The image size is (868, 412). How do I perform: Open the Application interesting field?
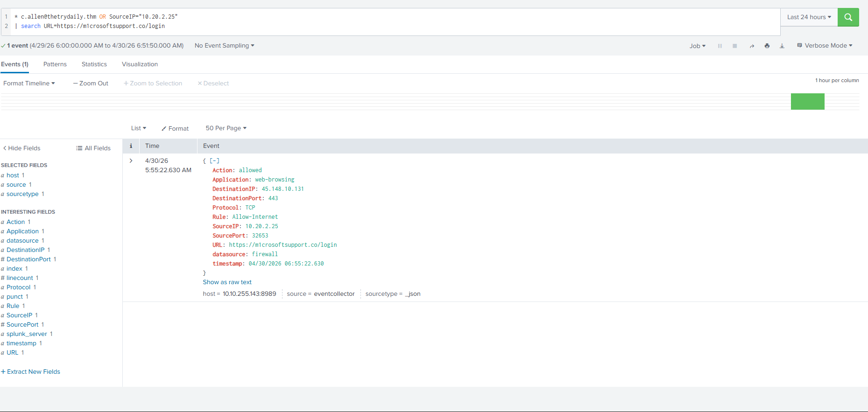coord(22,231)
